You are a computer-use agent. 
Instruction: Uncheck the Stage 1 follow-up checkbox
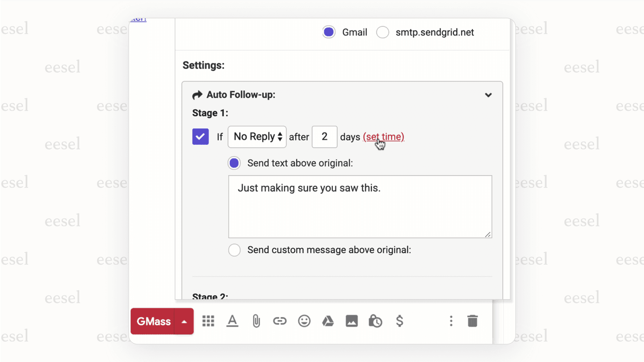(200, 137)
